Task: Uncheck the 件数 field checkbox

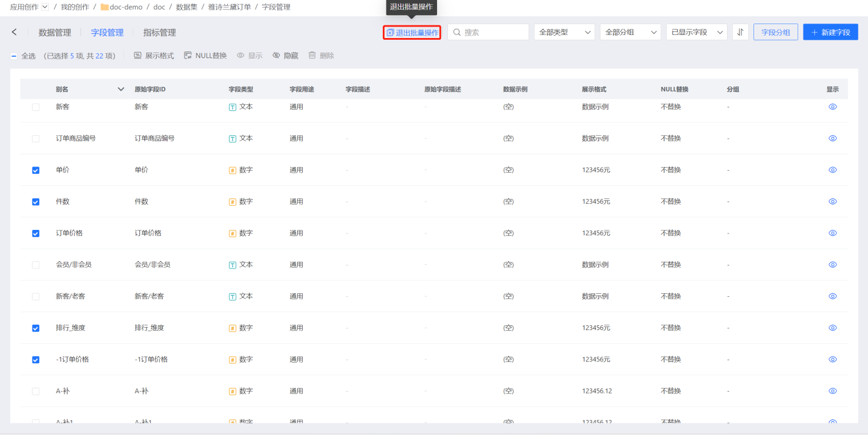Action: pos(36,202)
